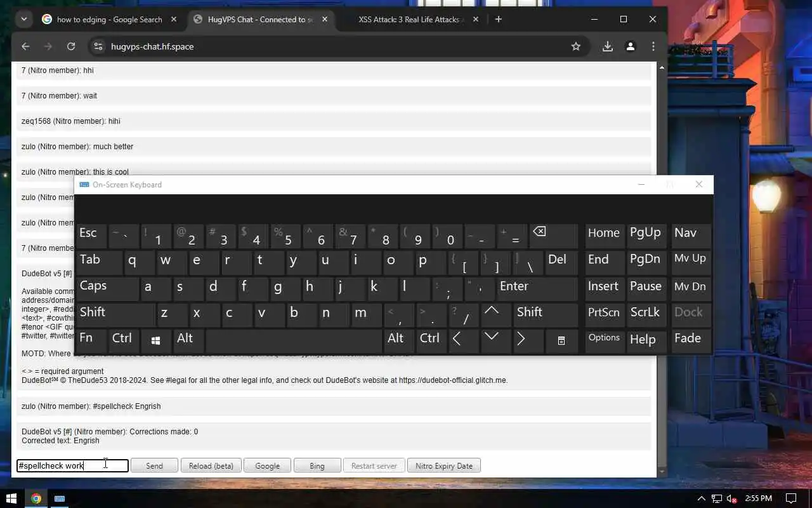This screenshot has height=508, width=812.
Task: Click the Restart server button
Action: pos(374,465)
